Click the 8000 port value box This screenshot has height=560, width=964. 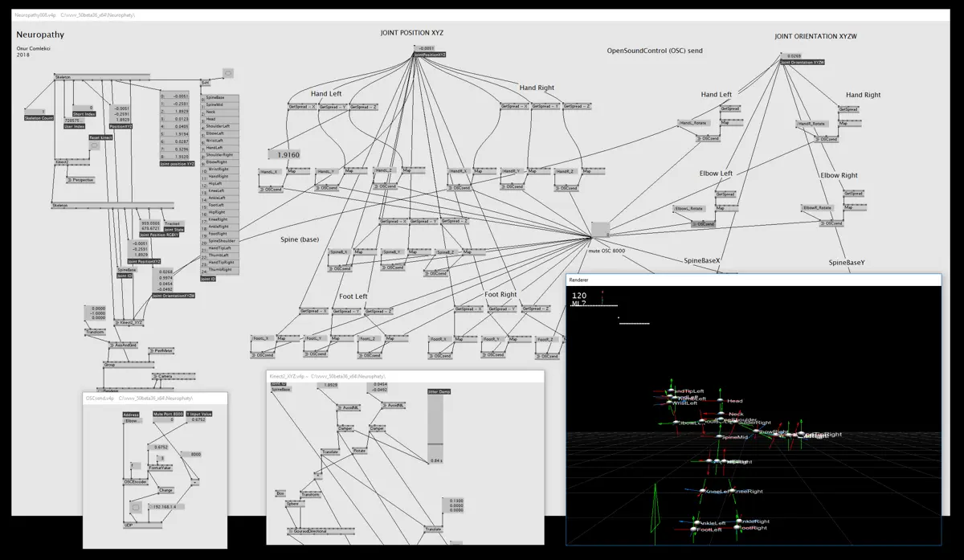pos(191,454)
